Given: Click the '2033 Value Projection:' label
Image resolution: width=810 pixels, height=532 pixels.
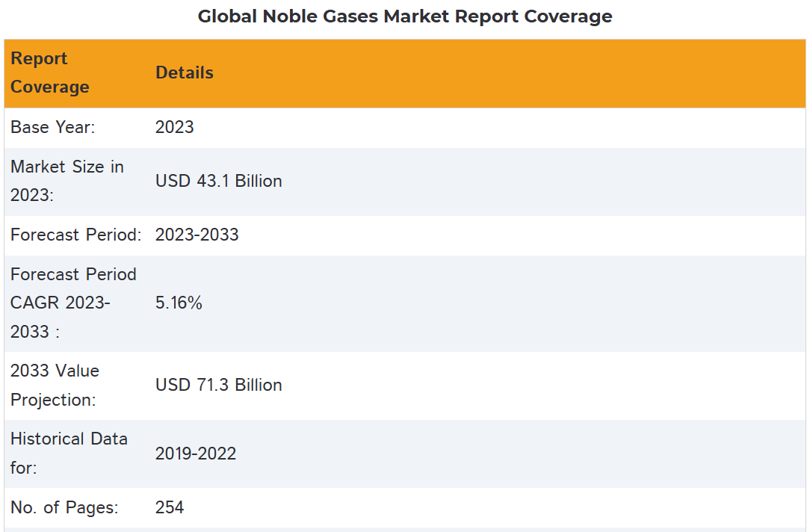Looking at the screenshot, I should [55, 386].
